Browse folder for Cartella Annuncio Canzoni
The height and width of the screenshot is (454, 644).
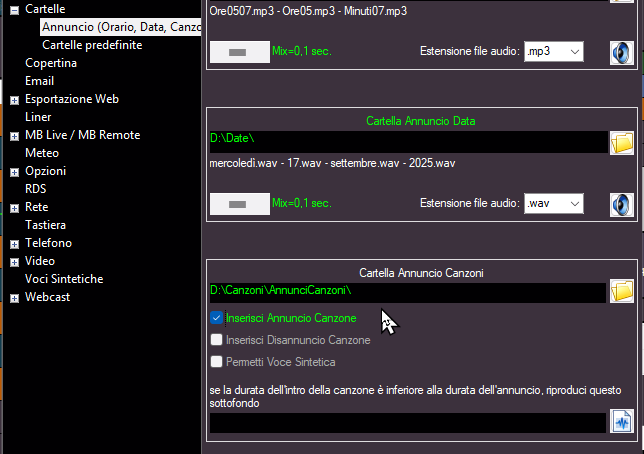coord(622,291)
